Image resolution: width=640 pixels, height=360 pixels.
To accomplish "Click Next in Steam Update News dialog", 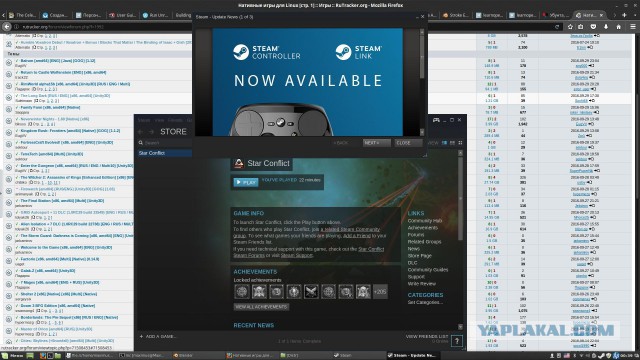I will [x=376, y=143].
